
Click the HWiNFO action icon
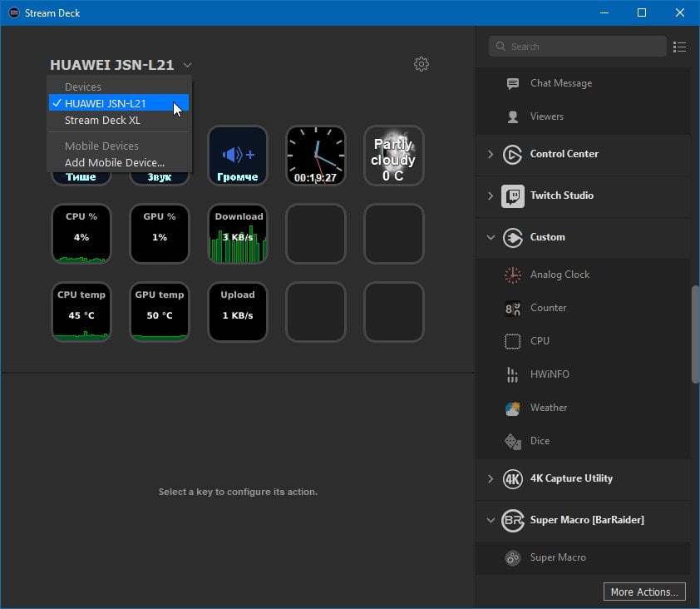[x=512, y=374]
